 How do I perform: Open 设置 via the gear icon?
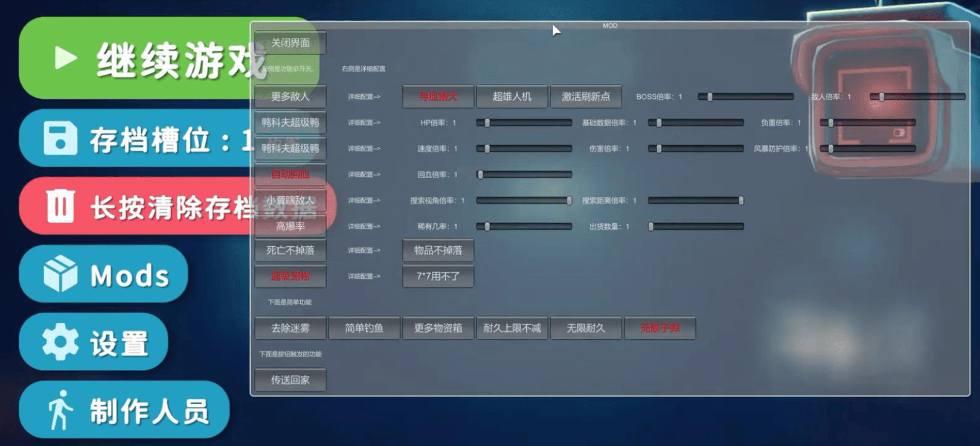60,342
